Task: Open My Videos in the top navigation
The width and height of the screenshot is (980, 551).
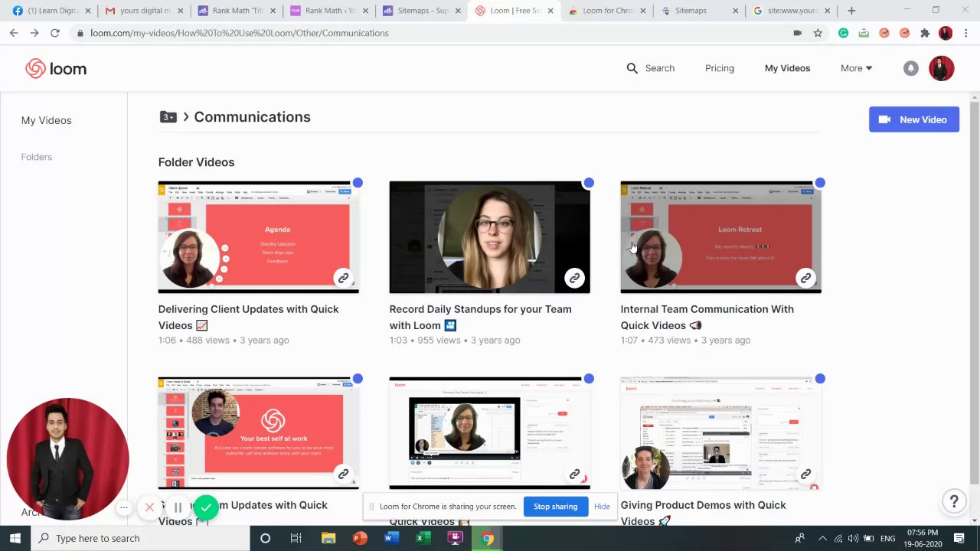Action: 787,68
